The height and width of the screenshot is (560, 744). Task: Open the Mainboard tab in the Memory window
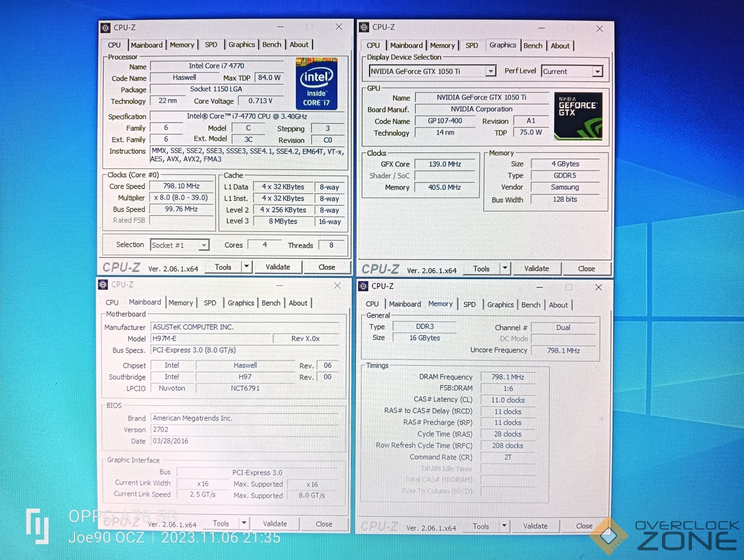pyautogui.click(x=405, y=304)
